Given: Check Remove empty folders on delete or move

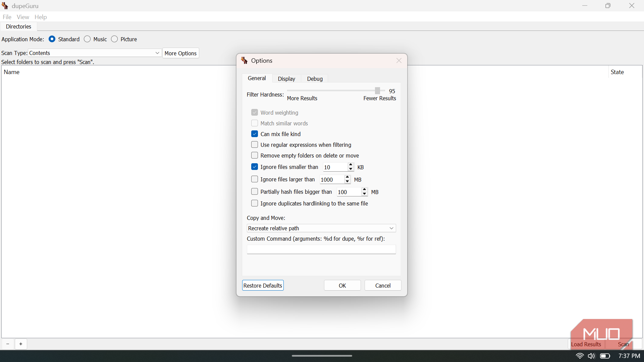Looking at the screenshot, I should (255, 155).
